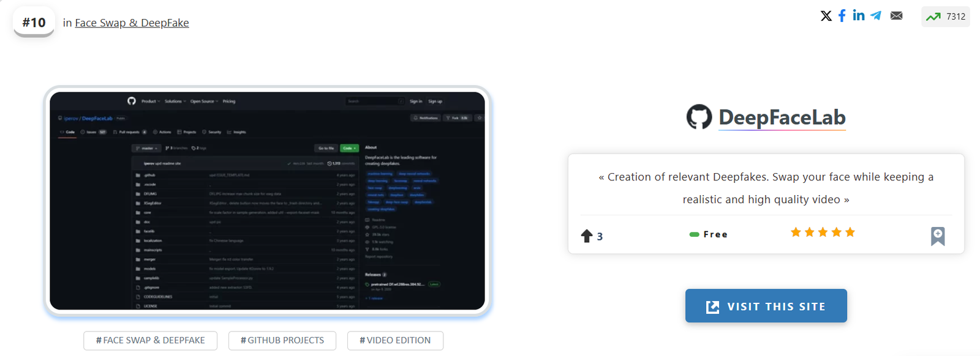The image size is (980, 356).
Task: Click the LinkedIn share icon
Action: (859, 15)
